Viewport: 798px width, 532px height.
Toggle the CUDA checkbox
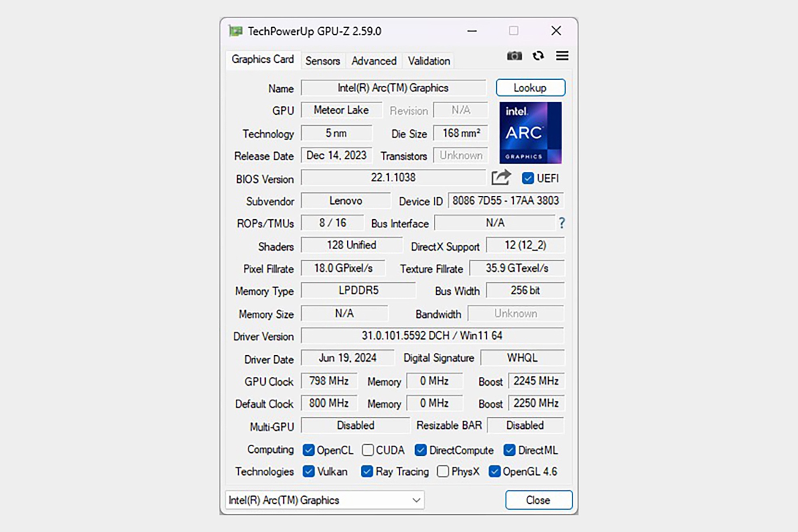tap(367, 450)
